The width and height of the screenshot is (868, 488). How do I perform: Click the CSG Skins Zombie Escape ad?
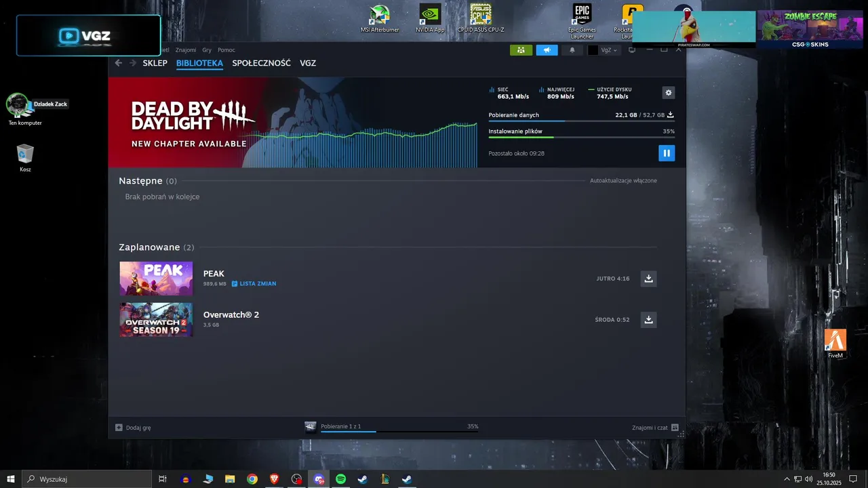click(x=810, y=29)
